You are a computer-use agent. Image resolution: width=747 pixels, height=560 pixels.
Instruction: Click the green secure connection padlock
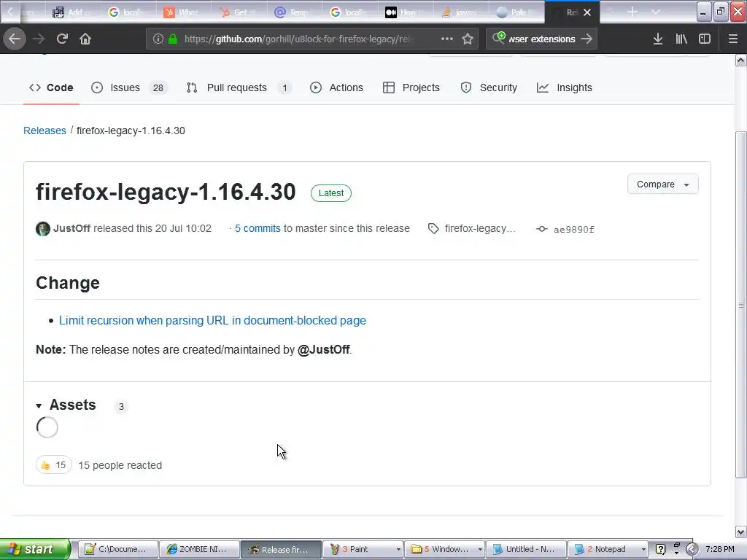(x=173, y=39)
